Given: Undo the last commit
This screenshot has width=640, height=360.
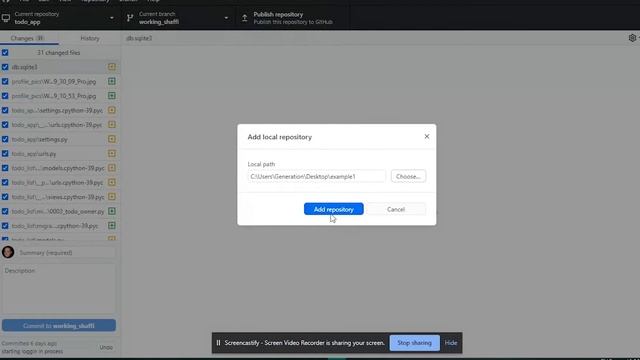Looking at the screenshot, I should (106, 347).
